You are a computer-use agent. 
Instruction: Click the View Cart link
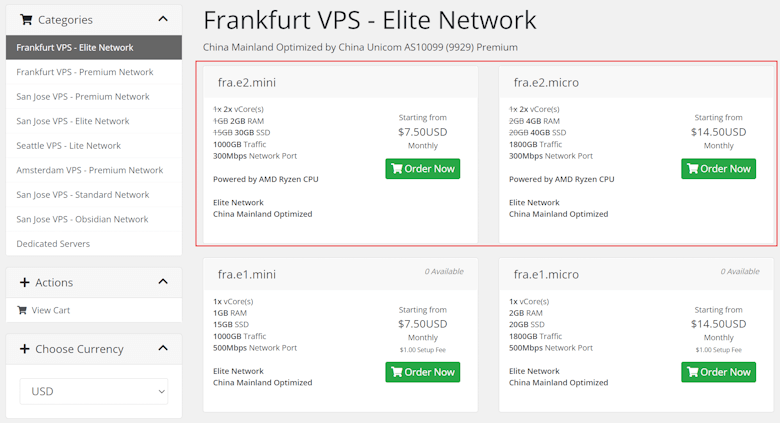50,310
